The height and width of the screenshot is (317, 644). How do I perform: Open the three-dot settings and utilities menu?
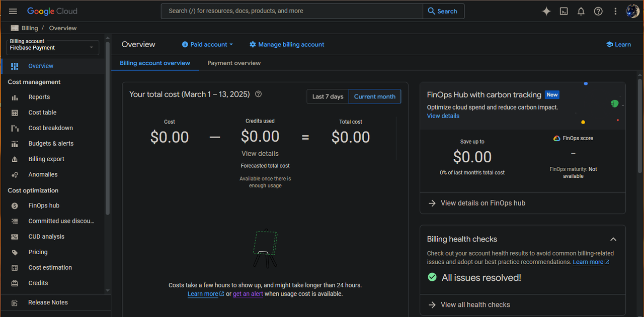tap(615, 11)
